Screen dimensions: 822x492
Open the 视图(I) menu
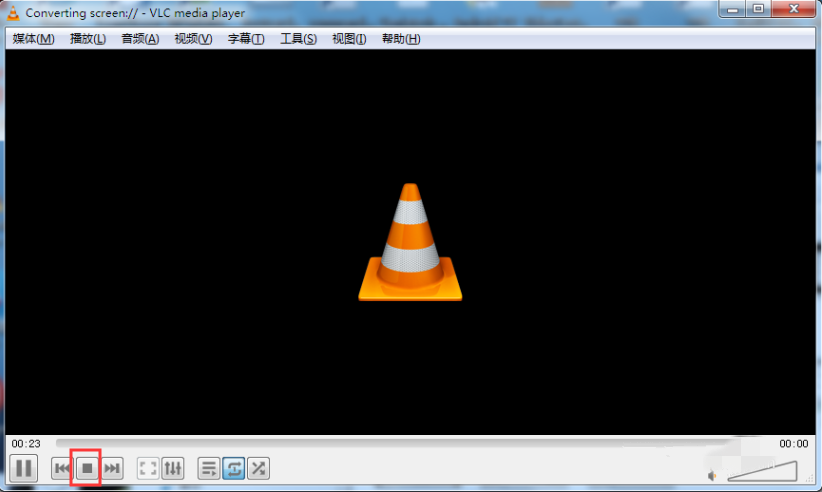[349, 39]
